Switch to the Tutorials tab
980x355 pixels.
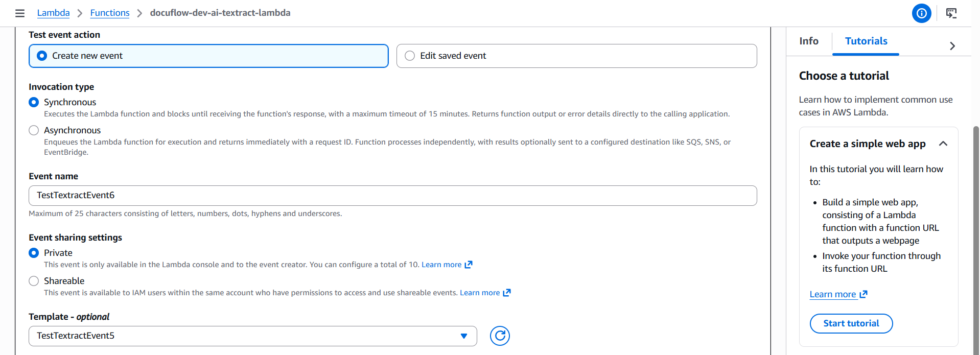coord(866,41)
